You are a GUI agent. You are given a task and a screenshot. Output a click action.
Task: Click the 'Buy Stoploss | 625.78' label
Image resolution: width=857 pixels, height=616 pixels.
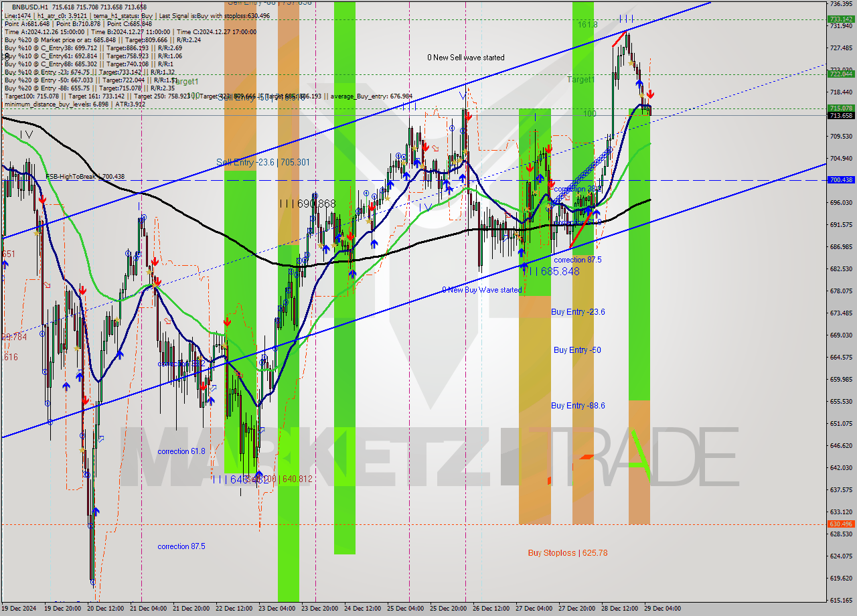(x=568, y=552)
